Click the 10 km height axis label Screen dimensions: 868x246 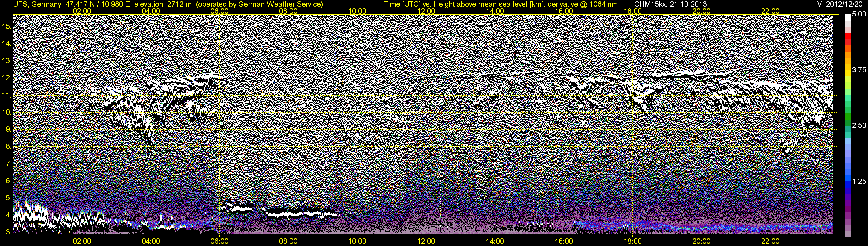7,112
